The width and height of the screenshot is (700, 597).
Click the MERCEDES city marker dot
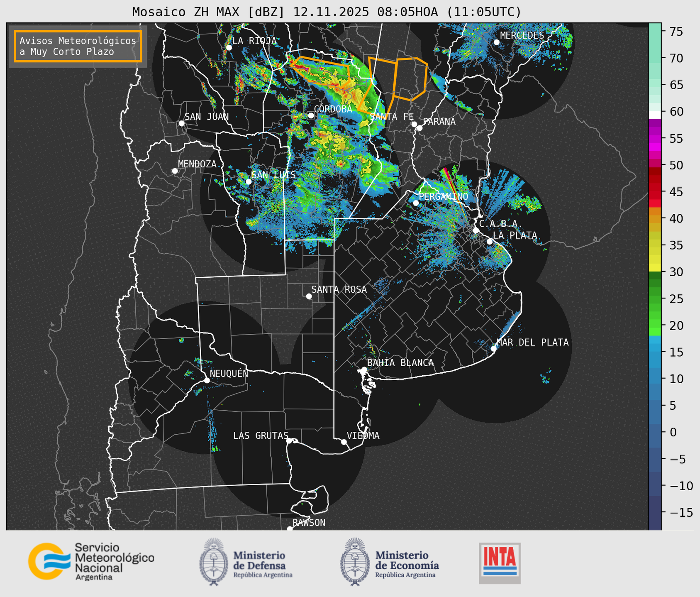pyautogui.click(x=496, y=42)
